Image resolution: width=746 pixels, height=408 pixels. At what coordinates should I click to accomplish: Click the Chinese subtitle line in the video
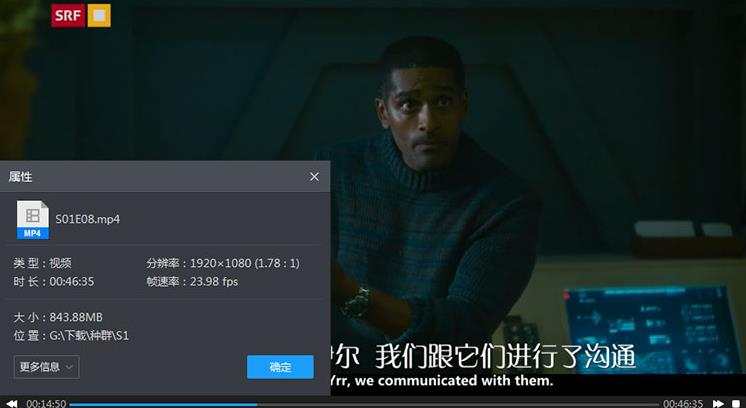click(x=483, y=357)
